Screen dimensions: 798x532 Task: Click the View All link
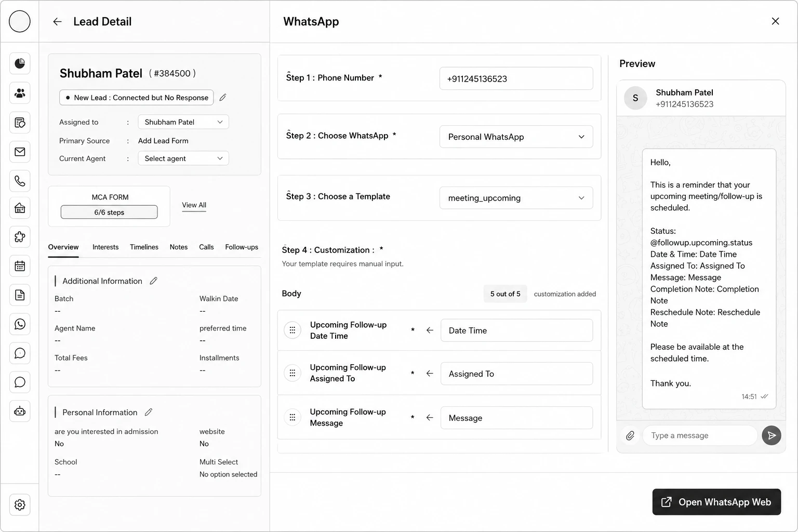pyautogui.click(x=194, y=205)
